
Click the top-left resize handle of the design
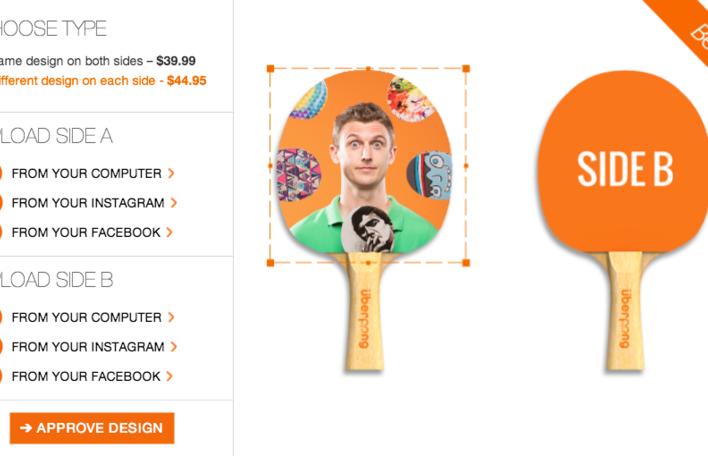[x=270, y=69]
